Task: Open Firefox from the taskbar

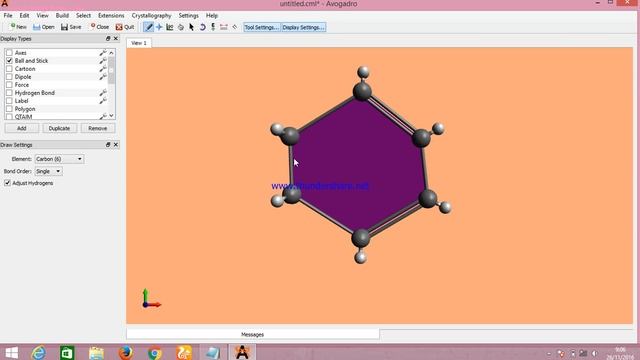Action: (x=126, y=352)
